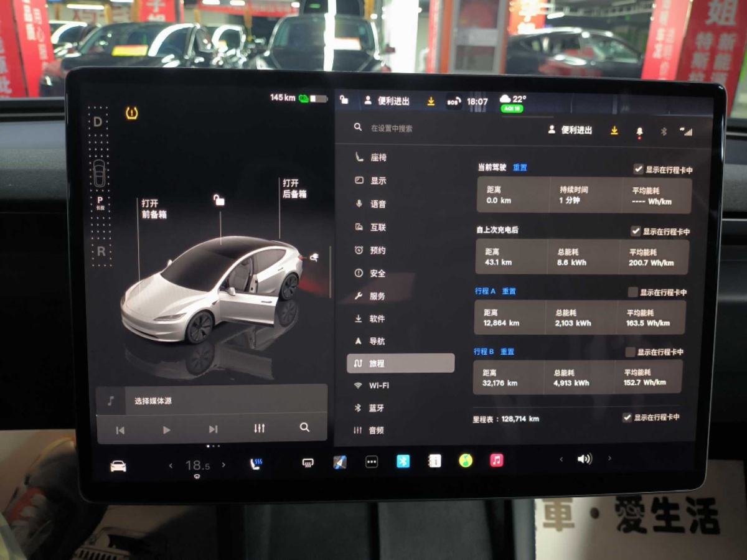Tap 打开后备箱 to open the trunk
The image size is (747, 560).
[x=294, y=189]
